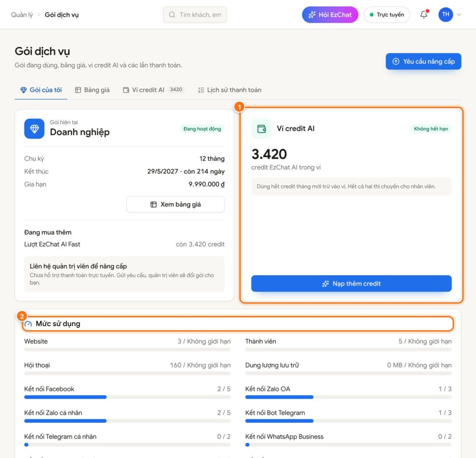This screenshot has height=458, width=476.
Task: Go to Quản lý breadcrumb
Action: (x=22, y=14)
